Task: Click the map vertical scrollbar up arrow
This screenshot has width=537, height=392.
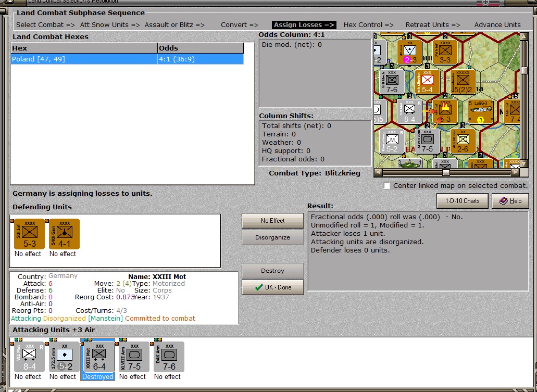Action: tap(524, 36)
